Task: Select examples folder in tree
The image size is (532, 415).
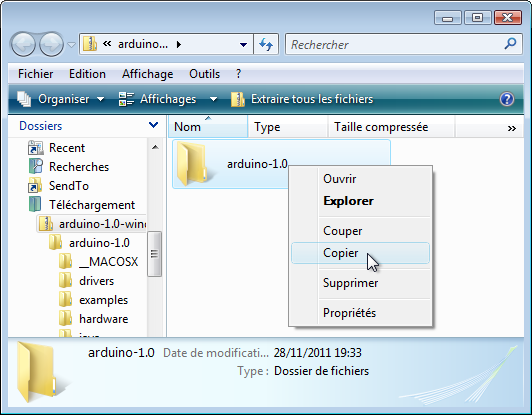Action: pos(103,300)
